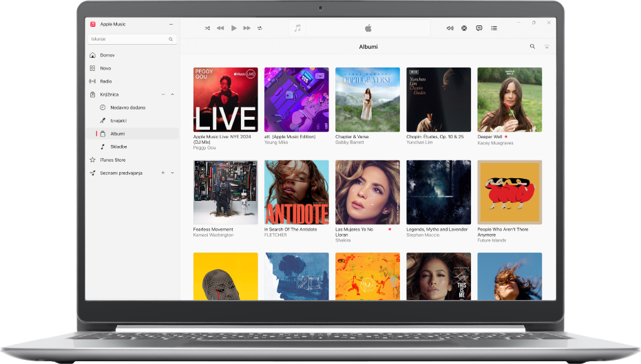Start playback with the play button
The image size is (641, 364).
[x=234, y=28]
